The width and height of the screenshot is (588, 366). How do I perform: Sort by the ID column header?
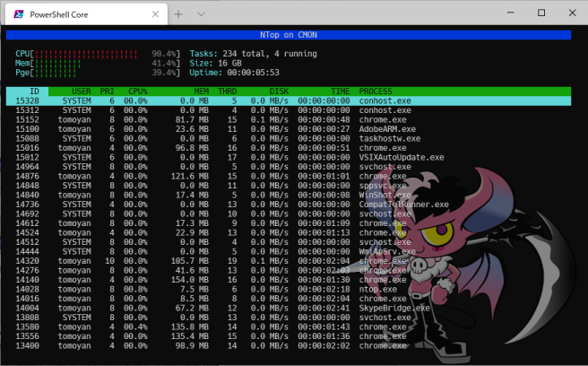[x=34, y=91]
